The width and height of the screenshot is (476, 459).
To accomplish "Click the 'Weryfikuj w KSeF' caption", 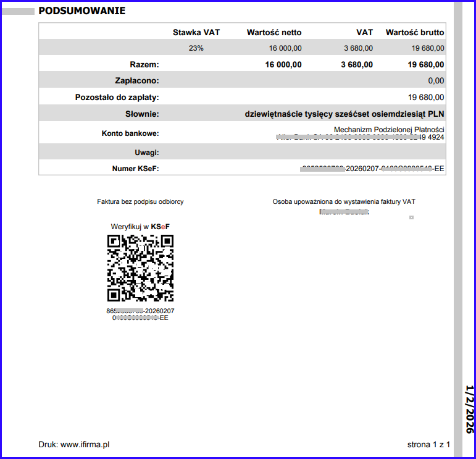I will [140, 227].
